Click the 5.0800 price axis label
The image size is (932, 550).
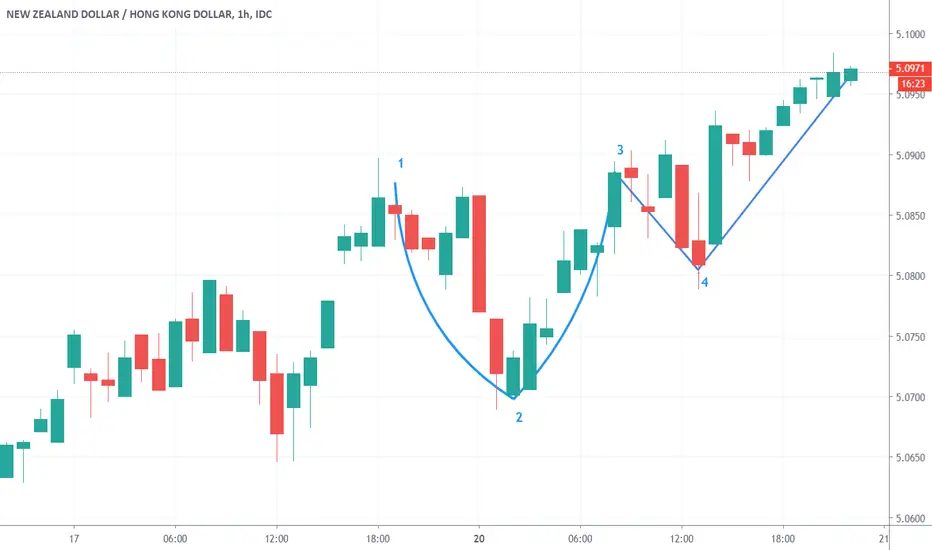coord(910,276)
